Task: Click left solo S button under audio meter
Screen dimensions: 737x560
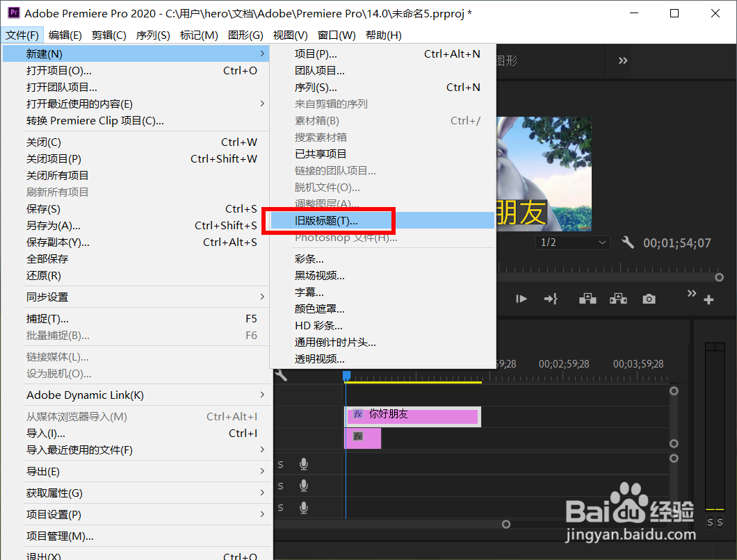Action: tap(710, 522)
